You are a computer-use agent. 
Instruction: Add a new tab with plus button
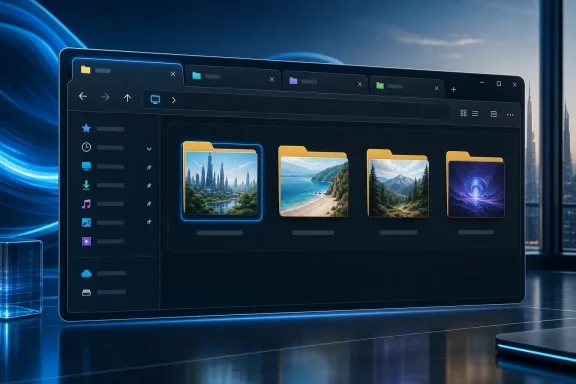454,89
